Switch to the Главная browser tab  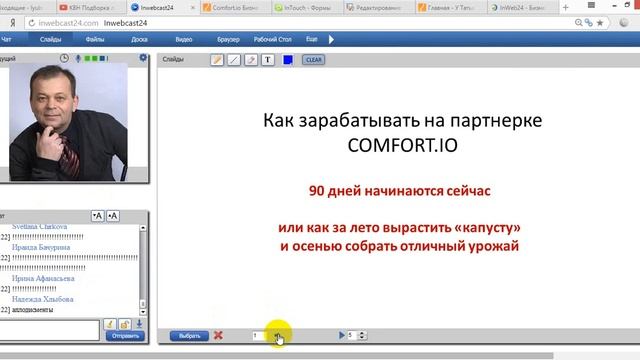[x=450, y=7]
